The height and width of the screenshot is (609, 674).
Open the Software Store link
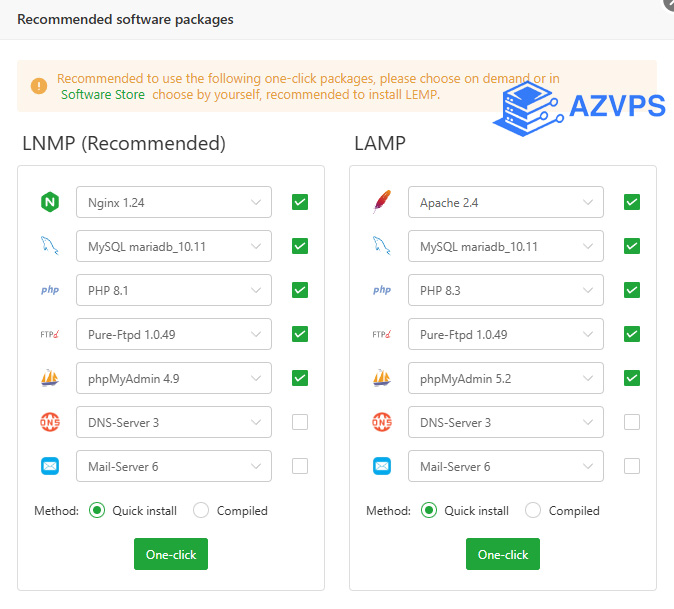(103, 95)
